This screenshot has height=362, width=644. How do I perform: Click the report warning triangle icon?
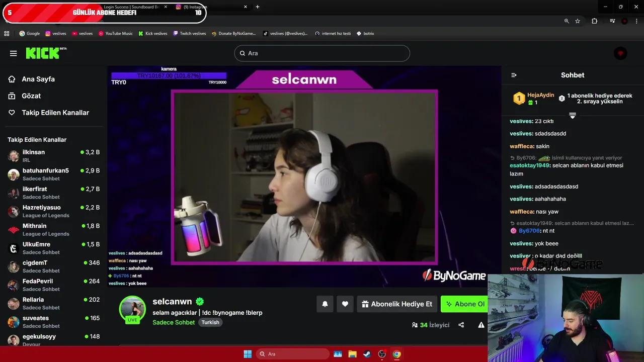tap(481, 325)
